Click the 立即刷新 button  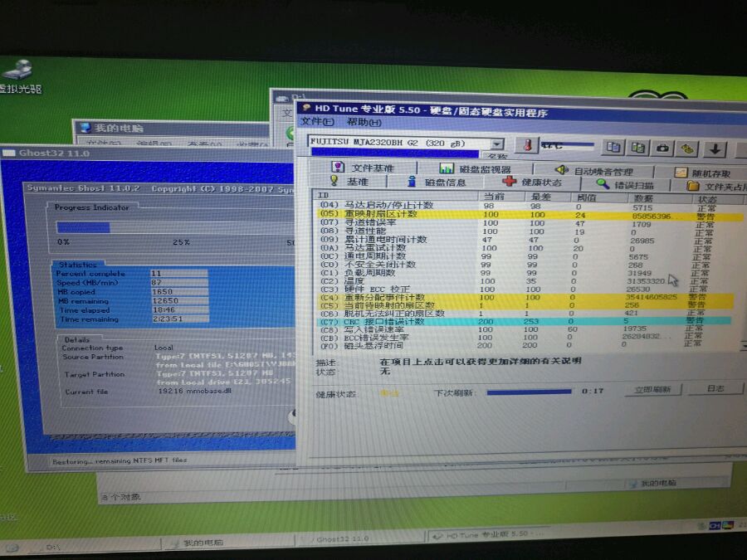tap(653, 390)
